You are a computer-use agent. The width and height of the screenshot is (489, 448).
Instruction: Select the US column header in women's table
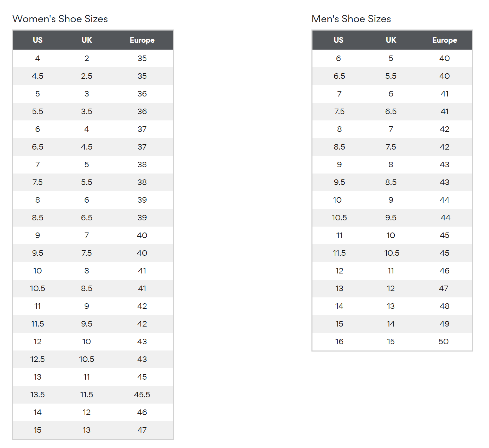click(38, 40)
